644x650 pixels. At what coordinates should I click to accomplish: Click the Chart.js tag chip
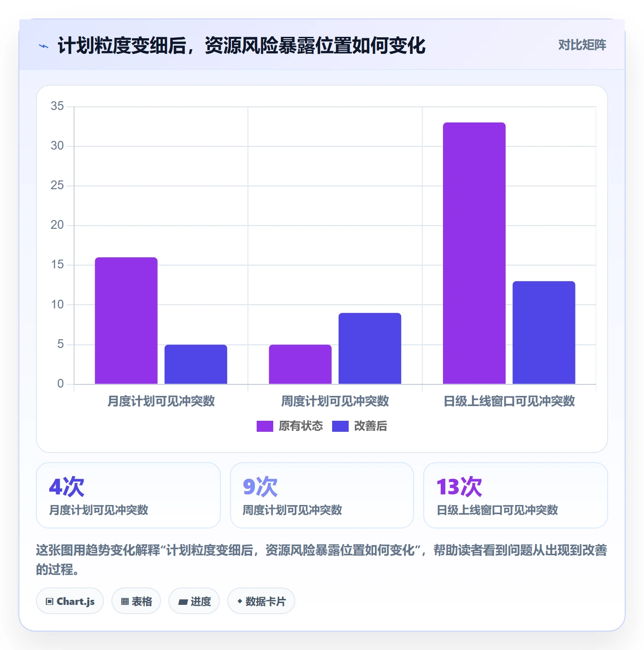click(x=70, y=601)
